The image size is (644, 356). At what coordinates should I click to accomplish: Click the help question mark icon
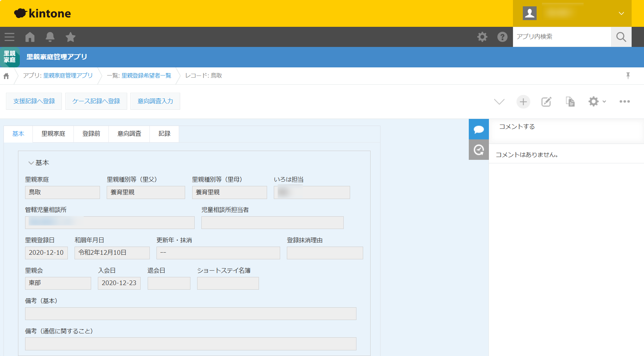coord(502,37)
